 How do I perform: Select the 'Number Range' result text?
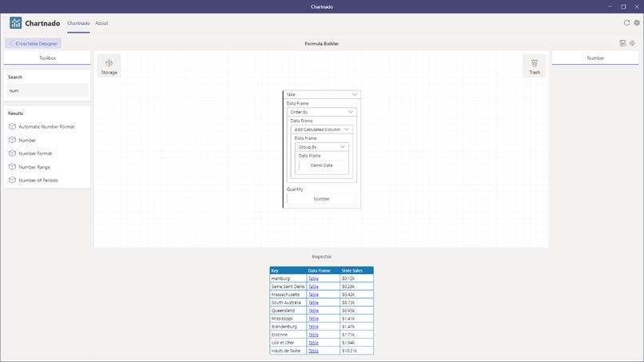(34, 167)
